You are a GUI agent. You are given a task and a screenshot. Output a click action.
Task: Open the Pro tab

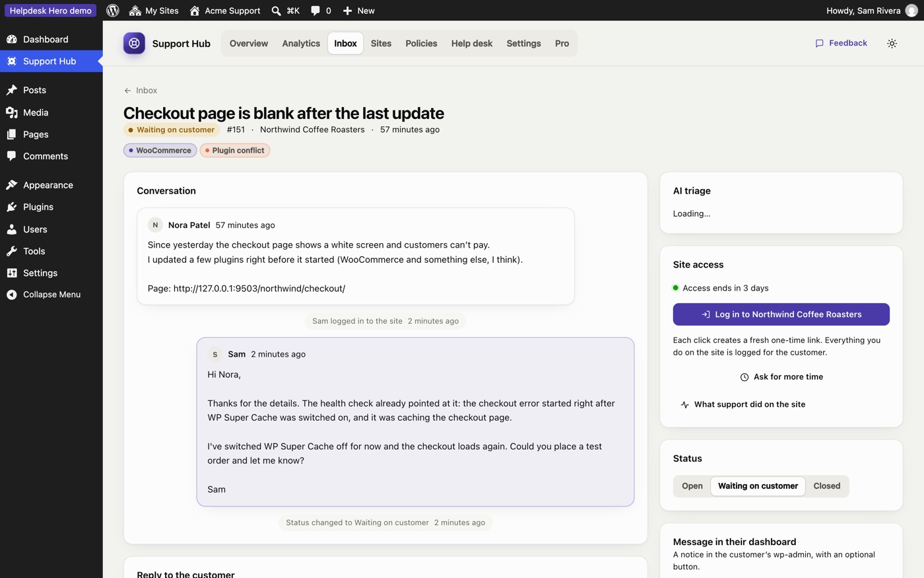click(x=562, y=44)
